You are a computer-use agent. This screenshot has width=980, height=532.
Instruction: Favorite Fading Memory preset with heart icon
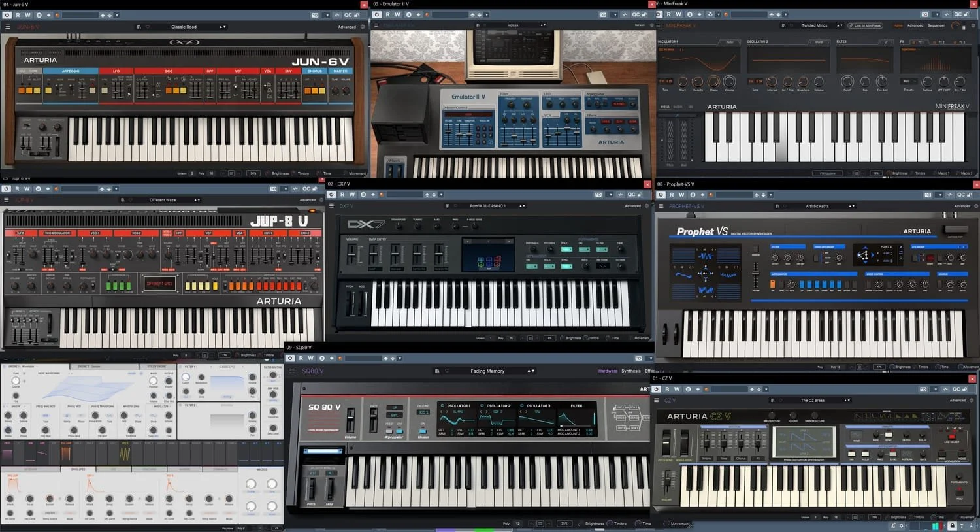click(447, 371)
